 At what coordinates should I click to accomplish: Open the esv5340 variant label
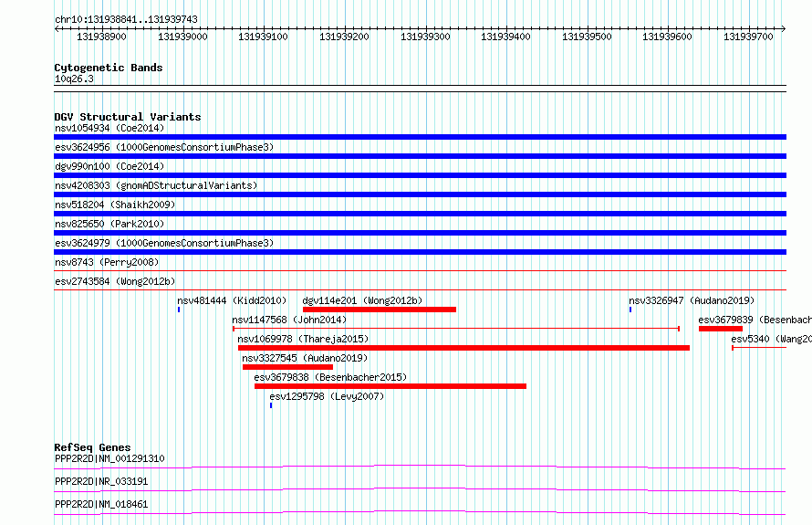771,339
